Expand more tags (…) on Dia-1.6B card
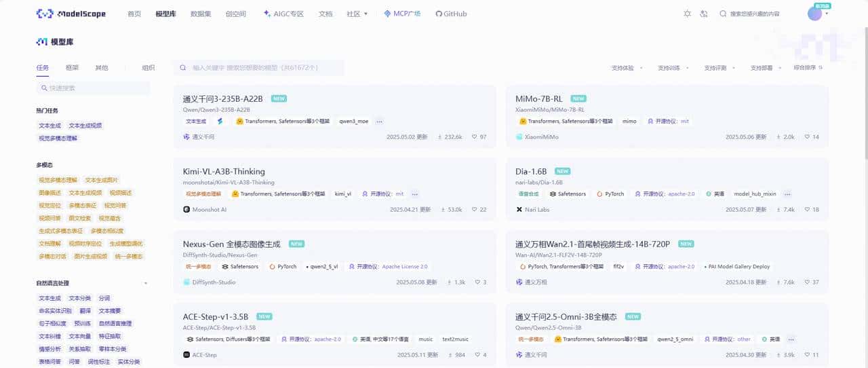 [x=787, y=194]
